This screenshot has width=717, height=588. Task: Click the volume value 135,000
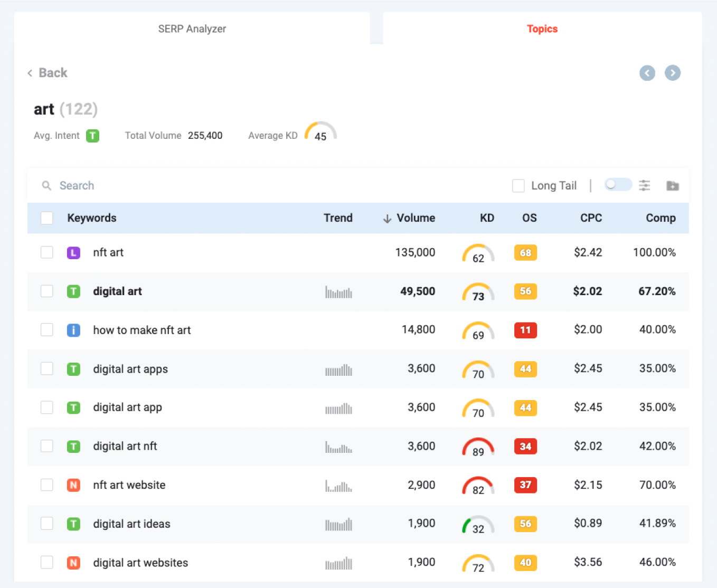(416, 252)
